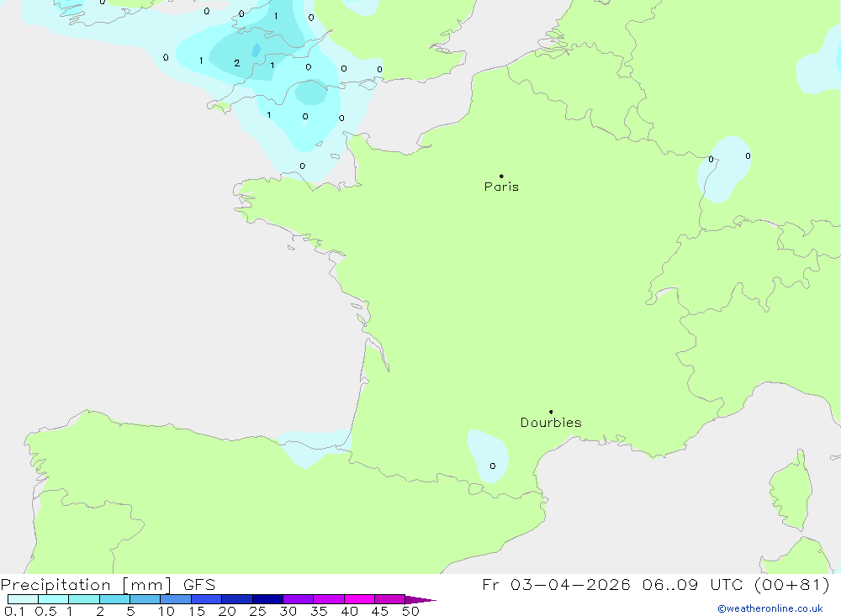Click the legend value label 25
Screen dimensions: 841x616
(257, 611)
